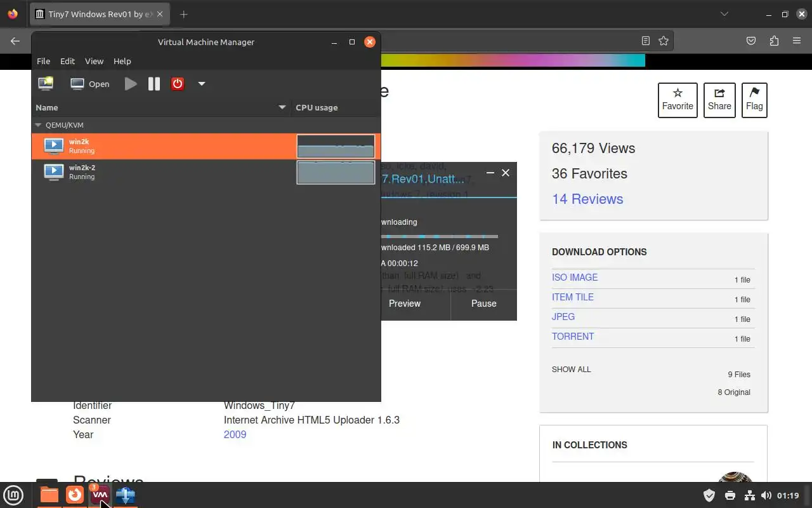This screenshot has width=812, height=508.
Task: Open the Firefox hamburger menu
Action: pyautogui.click(x=797, y=41)
